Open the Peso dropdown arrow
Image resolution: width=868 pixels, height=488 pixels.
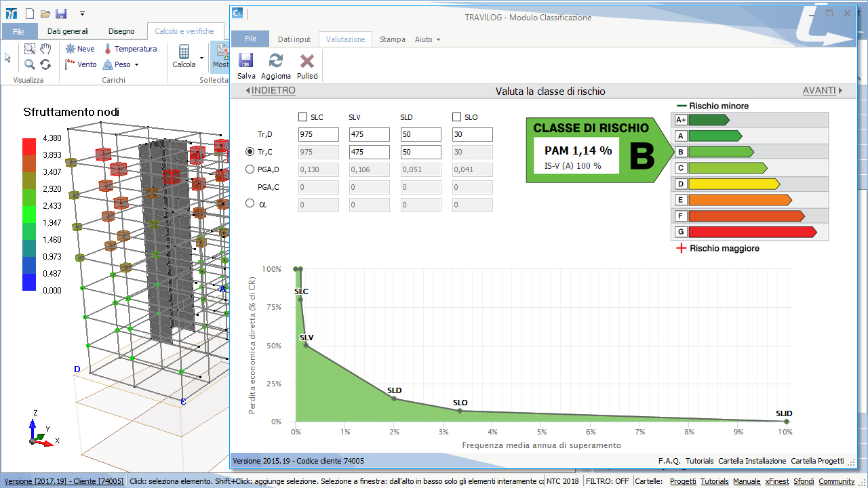[136, 65]
